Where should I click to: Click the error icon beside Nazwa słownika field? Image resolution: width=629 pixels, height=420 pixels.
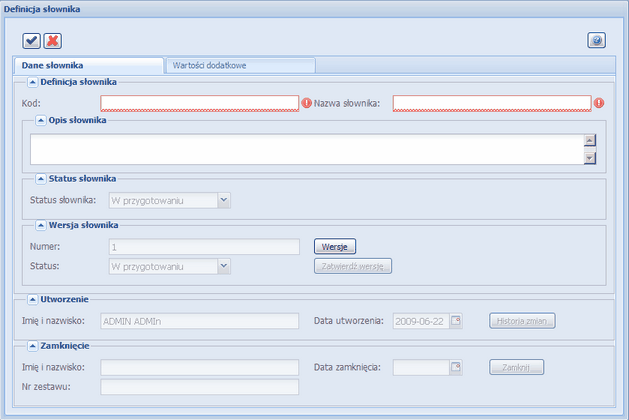point(599,102)
